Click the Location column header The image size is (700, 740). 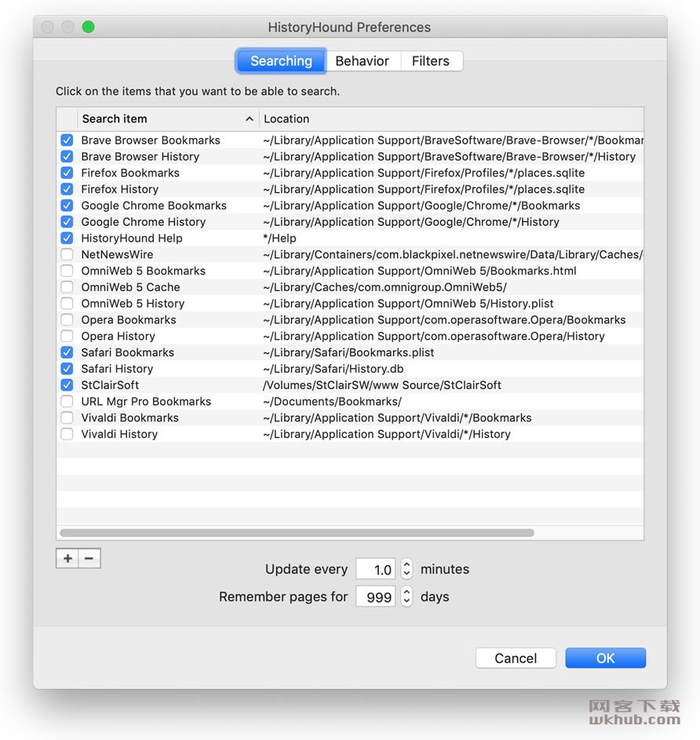click(x=451, y=119)
